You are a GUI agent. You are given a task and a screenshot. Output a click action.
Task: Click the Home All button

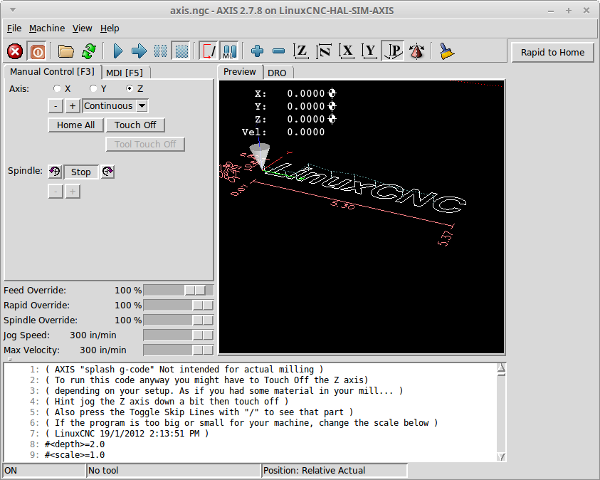76,125
